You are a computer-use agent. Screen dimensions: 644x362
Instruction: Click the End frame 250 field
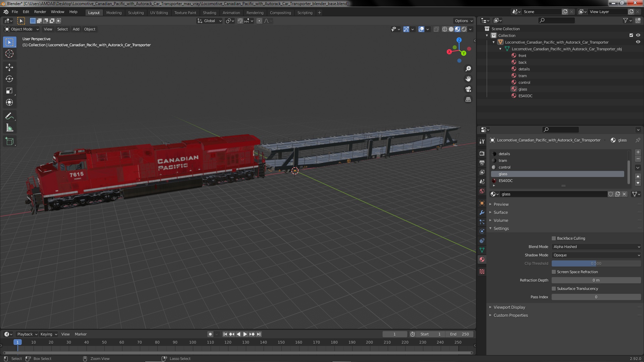point(460,334)
